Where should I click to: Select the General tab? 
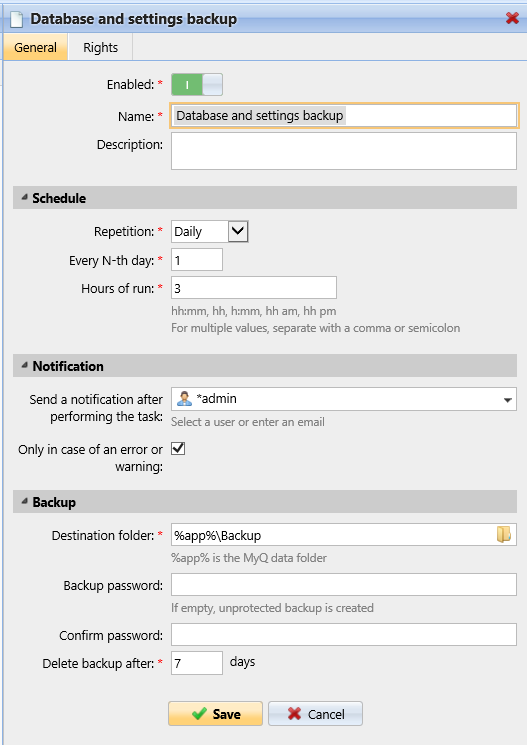pyautogui.click(x=35, y=47)
